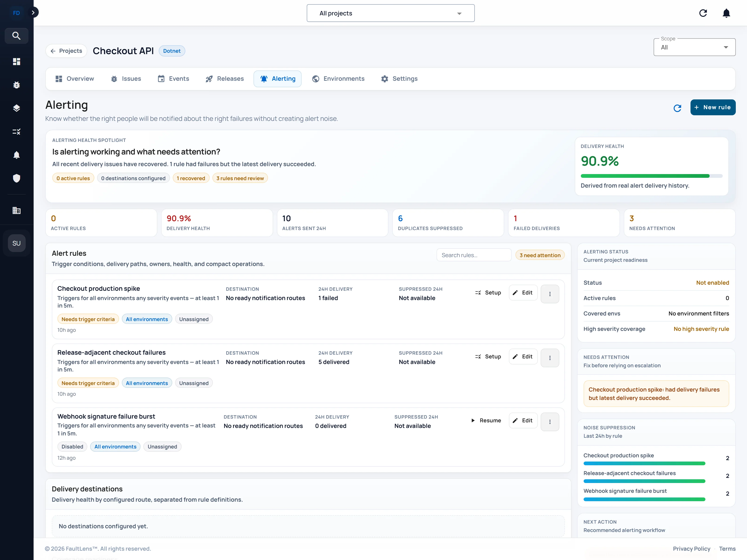This screenshot has height=560, width=747.
Task: Click the delivery health progress bar
Action: [652, 176]
